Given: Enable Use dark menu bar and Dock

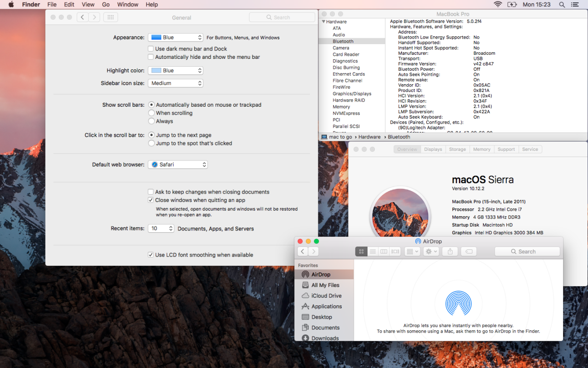Looking at the screenshot, I should pyautogui.click(x=151, y=49).
